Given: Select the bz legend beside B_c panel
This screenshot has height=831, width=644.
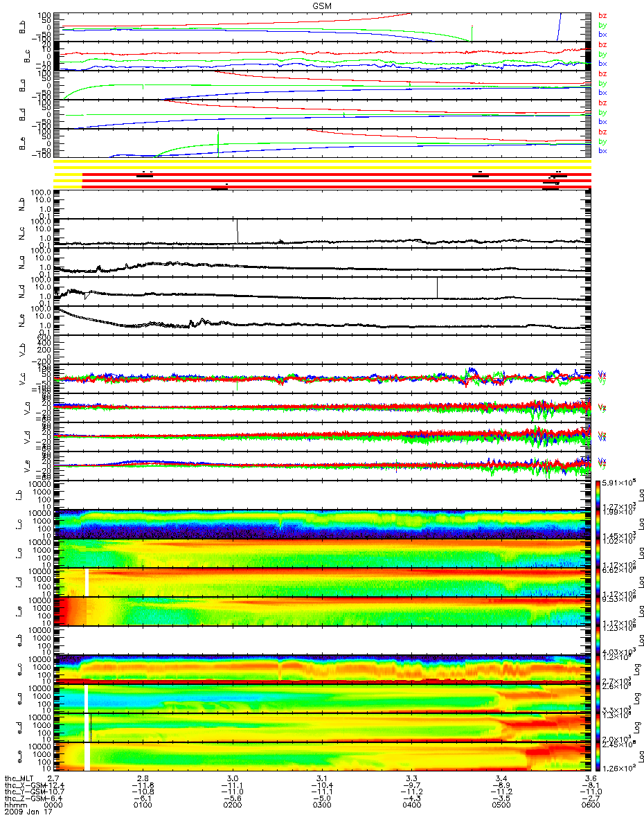Looking at the screenshot, I should click(x=602, y=44).
